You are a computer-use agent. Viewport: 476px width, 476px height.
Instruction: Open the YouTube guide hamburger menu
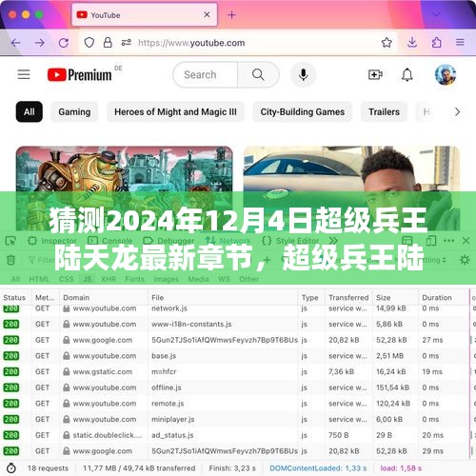(x=24, y=74)
